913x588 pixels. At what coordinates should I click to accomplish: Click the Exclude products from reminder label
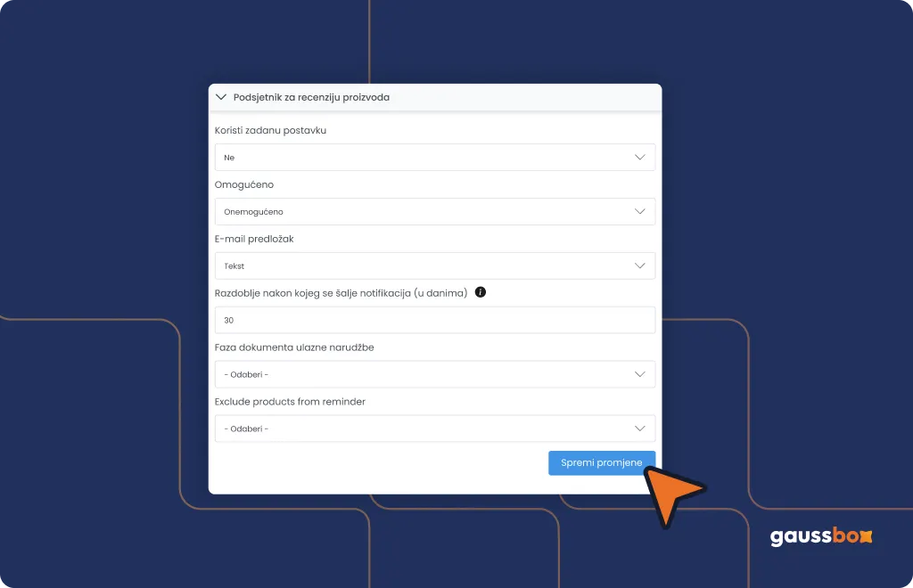[290, 401]
